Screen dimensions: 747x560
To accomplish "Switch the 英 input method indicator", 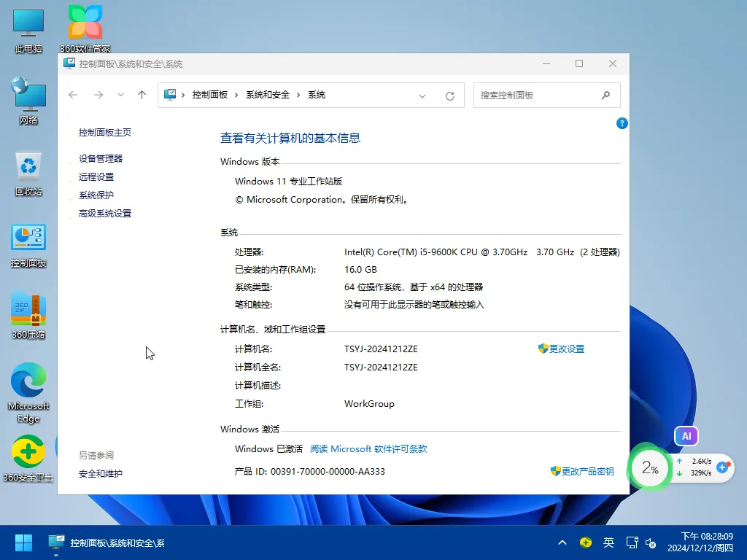I will (x=608, y=542).
